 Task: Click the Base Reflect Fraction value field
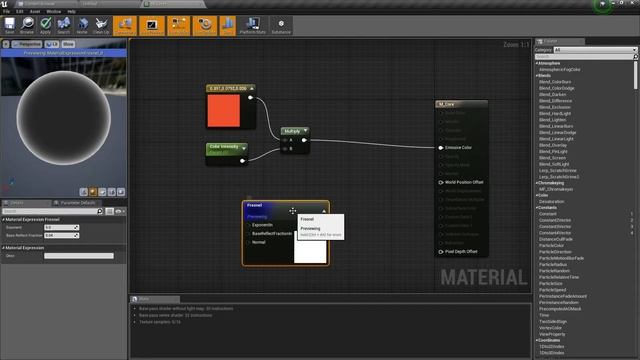(x=61, y=236)
